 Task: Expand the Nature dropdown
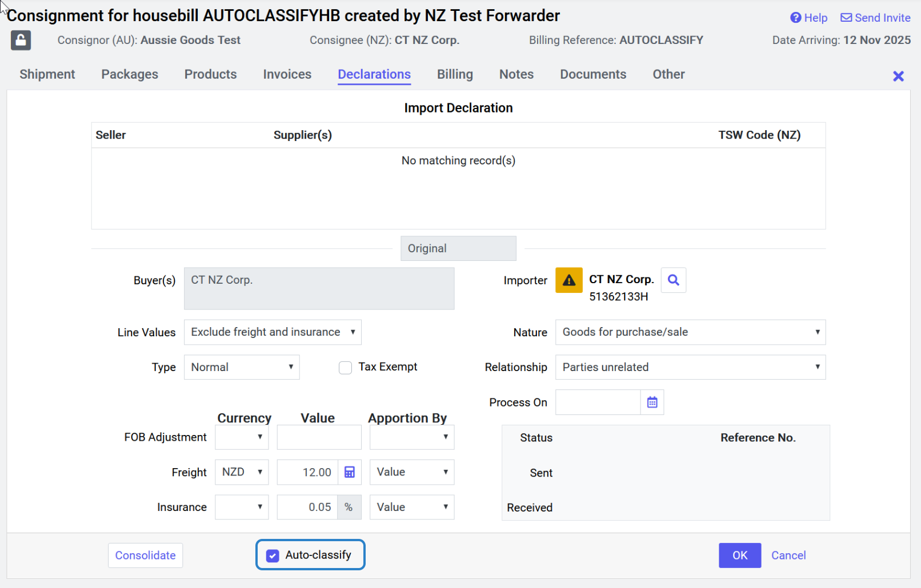click(690, 332)
